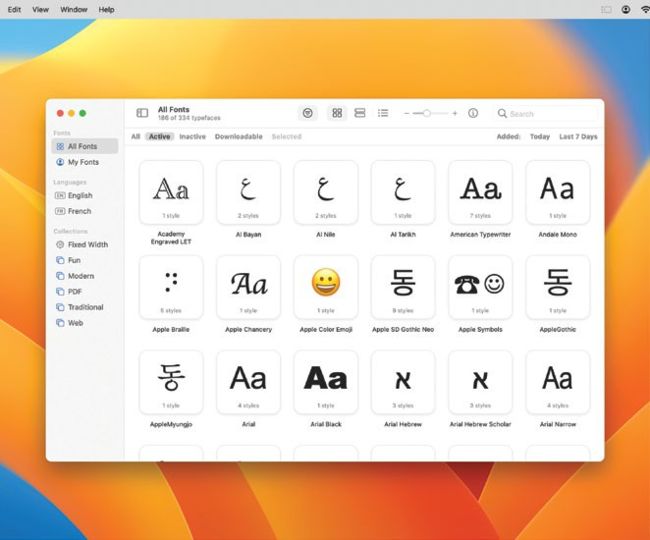Viewport: 650px width, 540px height.
Task: Decrease preview size with minus icon
Action: pos(407,113)
